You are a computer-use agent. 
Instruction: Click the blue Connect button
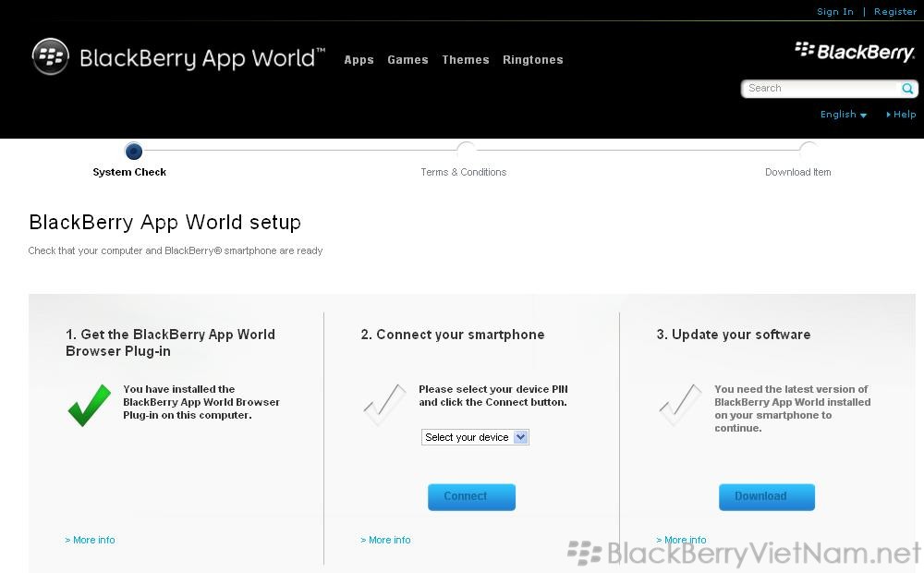pyautogui.click(x=471, y=497)
